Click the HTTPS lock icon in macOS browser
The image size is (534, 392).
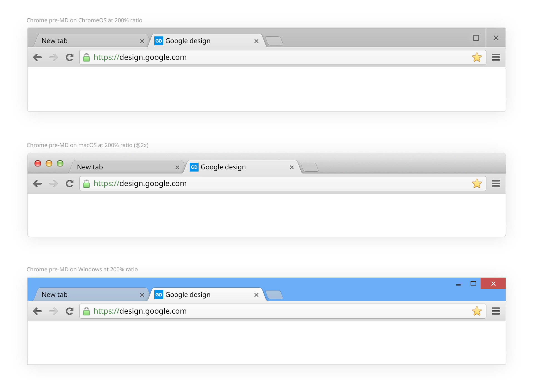(x=86, y=183)
